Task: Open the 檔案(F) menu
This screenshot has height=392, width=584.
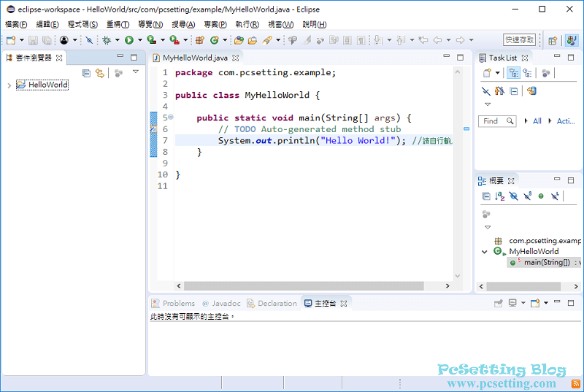Action: pyautogui.click(x=16, y=25)
